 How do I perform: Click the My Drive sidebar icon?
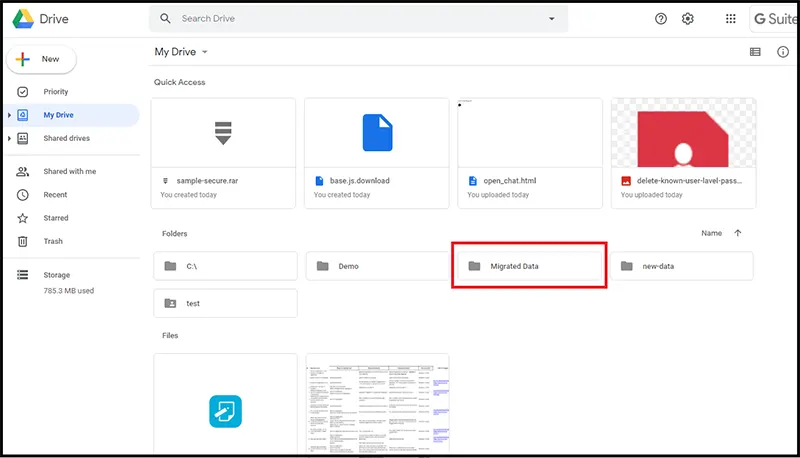tap(22, 115)
